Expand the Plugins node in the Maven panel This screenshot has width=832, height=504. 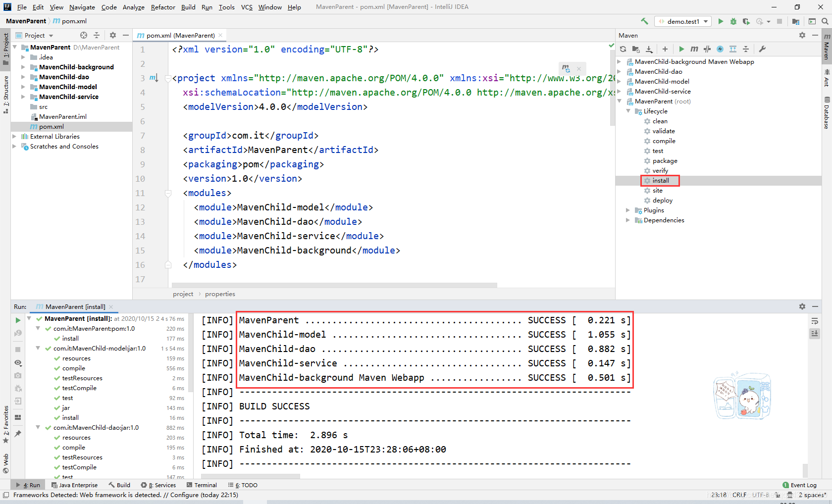pos(628,210)
